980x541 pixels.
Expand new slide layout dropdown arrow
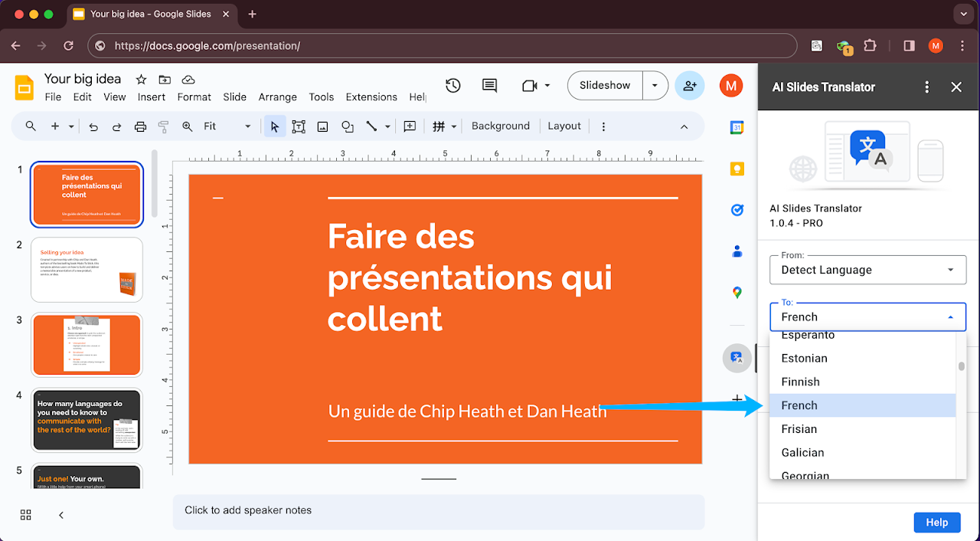click(x=71, y=126)
